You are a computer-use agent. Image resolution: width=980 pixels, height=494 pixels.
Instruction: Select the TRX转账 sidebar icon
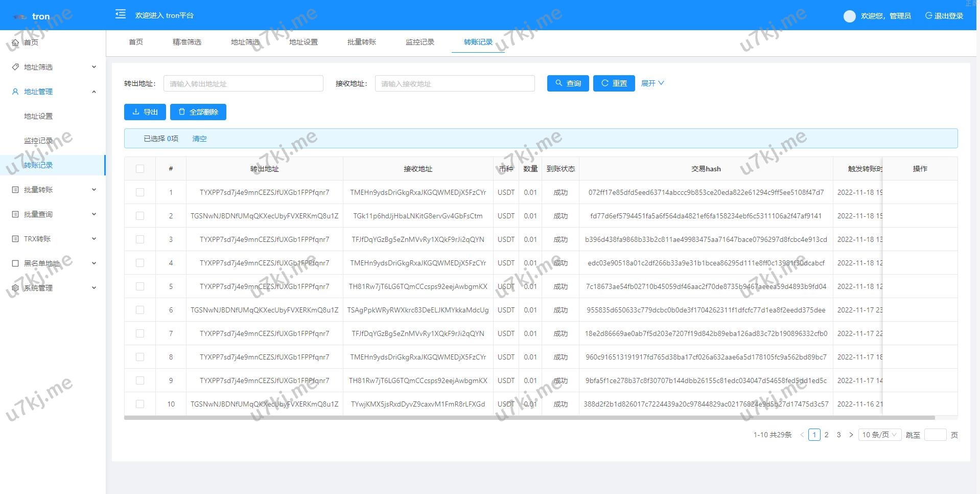pyautogui.click(x=16, y=239)
